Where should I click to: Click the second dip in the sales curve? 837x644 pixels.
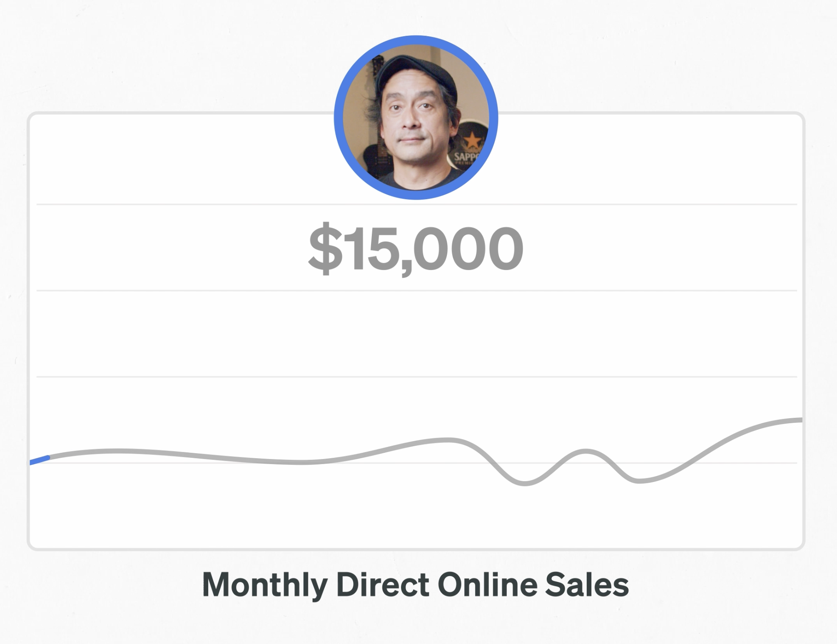(x=639, y=481)
